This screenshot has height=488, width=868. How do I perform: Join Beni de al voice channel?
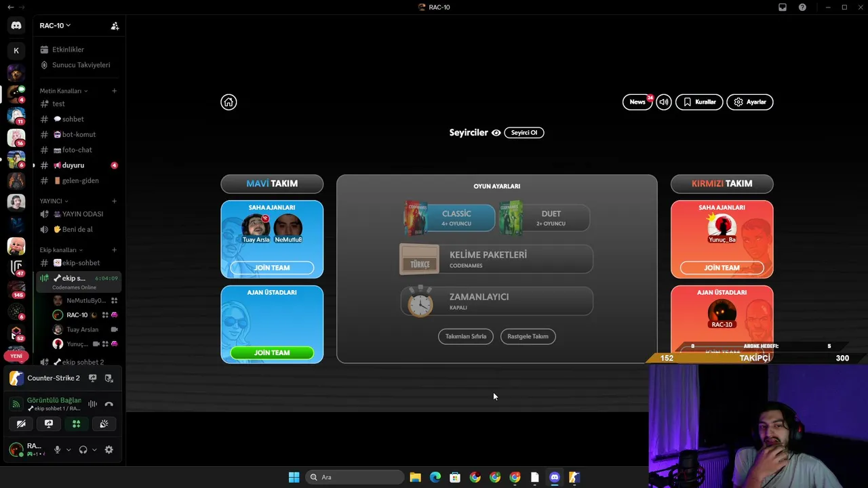[x=78, y=230]
